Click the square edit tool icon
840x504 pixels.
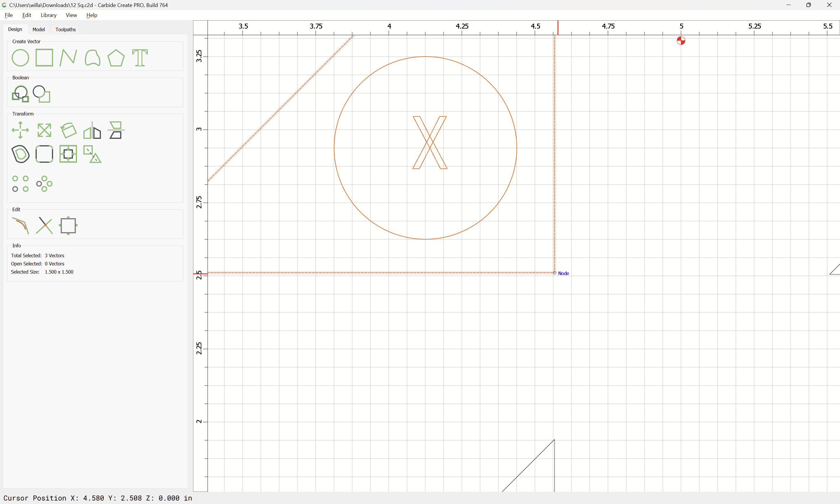click(68, 225)
